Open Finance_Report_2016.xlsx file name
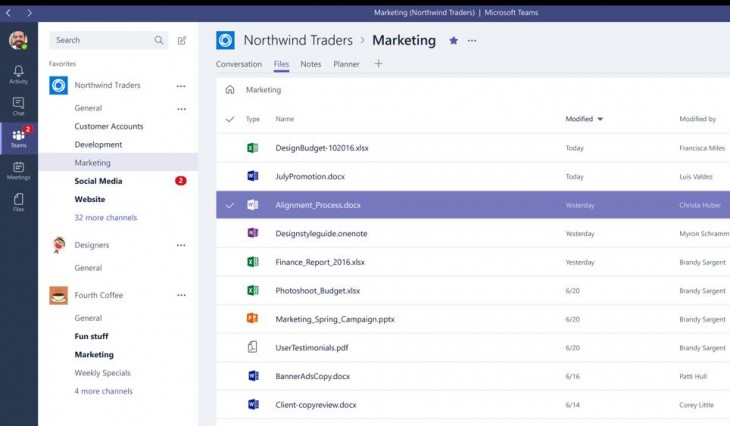730x426 pixels. (320, 262)
